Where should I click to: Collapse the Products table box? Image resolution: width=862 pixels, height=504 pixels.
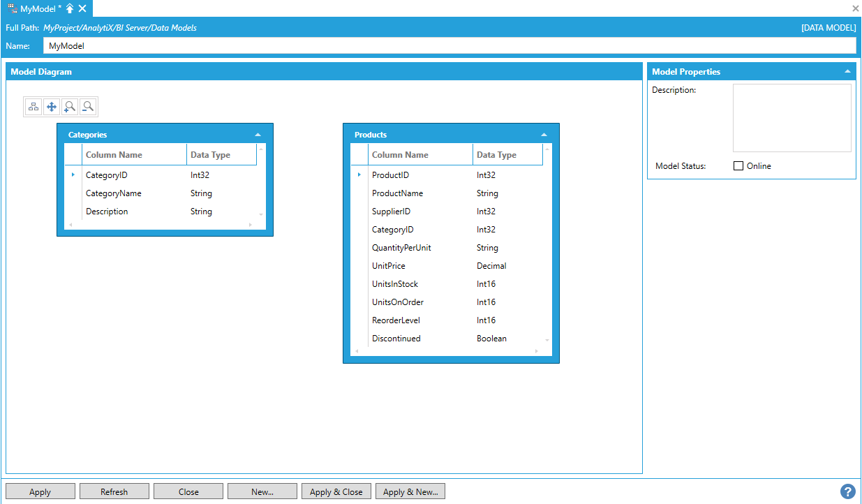(x=544, y=135)
